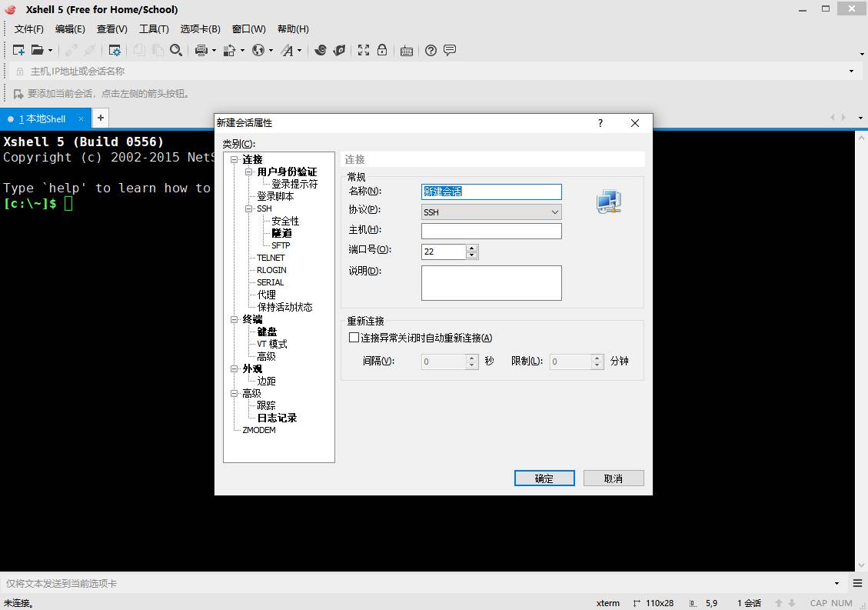This screenshot has height=610, width=868.
Task: Collapse the 高级 top-level tree node
Action: pyautogui.click(x=234, y=393)
